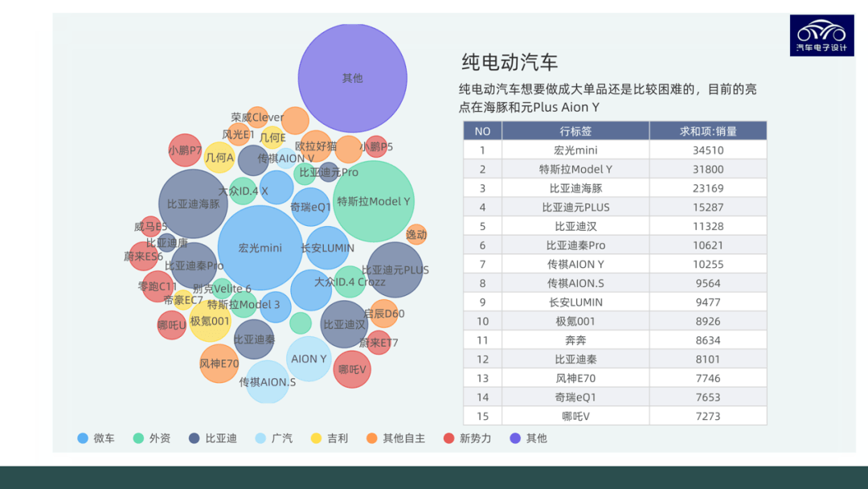
Task: Select the green 外资 legend dot
Action: pyautogui.click(x=138, y=438)
